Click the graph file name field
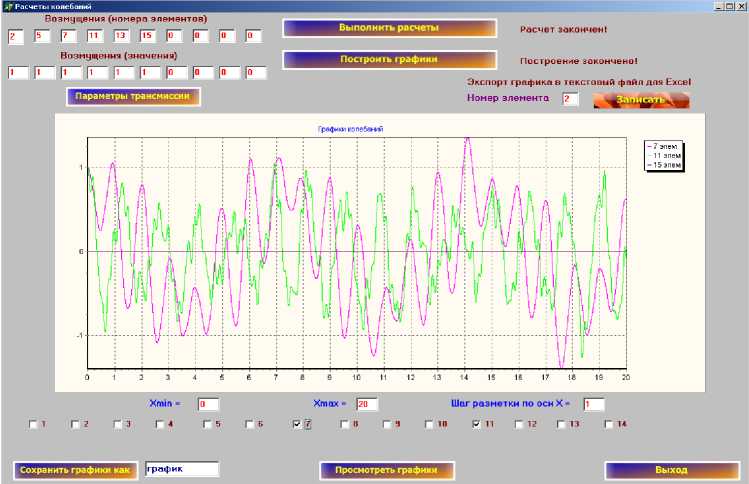749x484 pixels. click(181, 469)
